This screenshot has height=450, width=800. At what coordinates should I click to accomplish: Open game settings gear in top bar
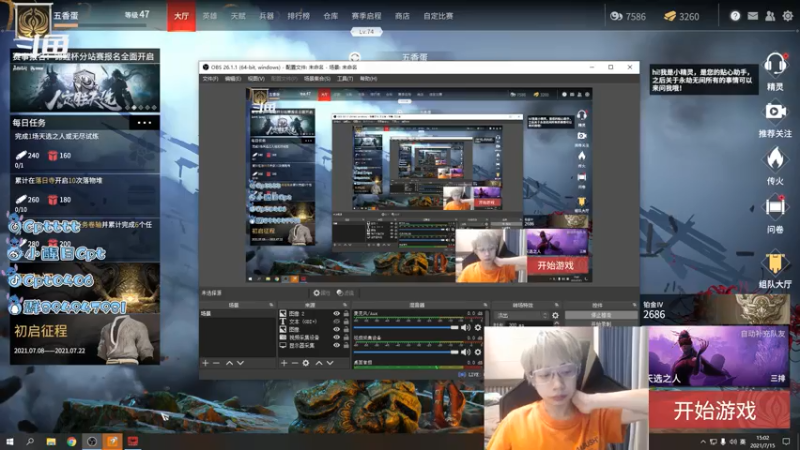pyautogui.click(x=788, y=16)
